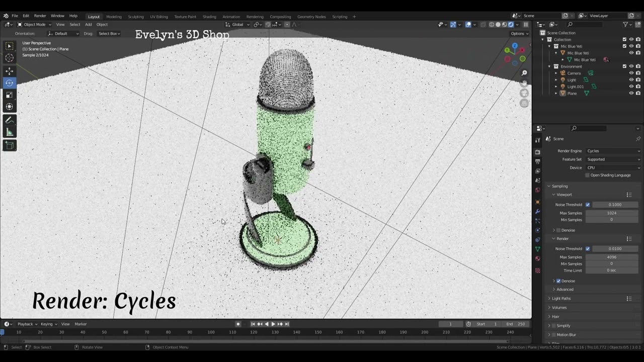
Task: Open the File menu
Action: pyautogui.click(x=15, y=16)
